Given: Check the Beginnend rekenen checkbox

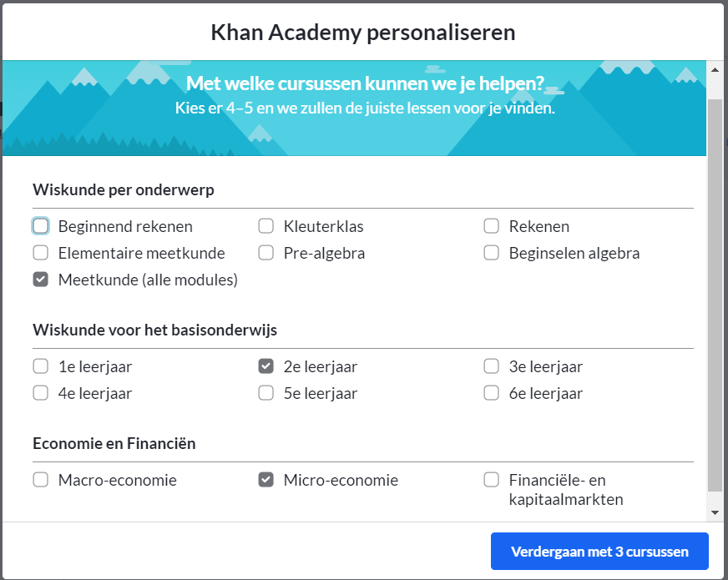Looking at the screenshot, I should click(40, 226).
